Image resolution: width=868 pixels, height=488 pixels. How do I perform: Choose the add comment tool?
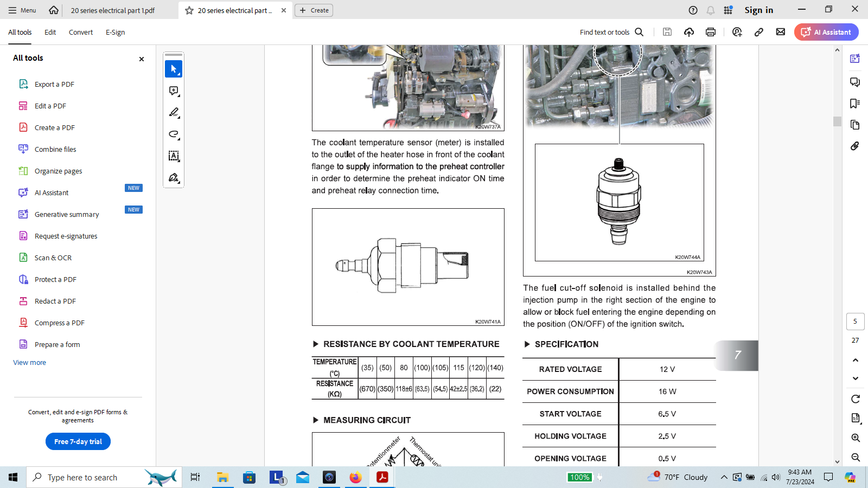[174, 91]
